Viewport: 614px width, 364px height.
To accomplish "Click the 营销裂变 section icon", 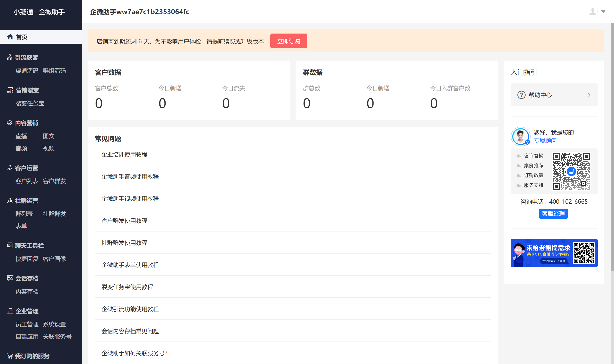I will (10, 90).
